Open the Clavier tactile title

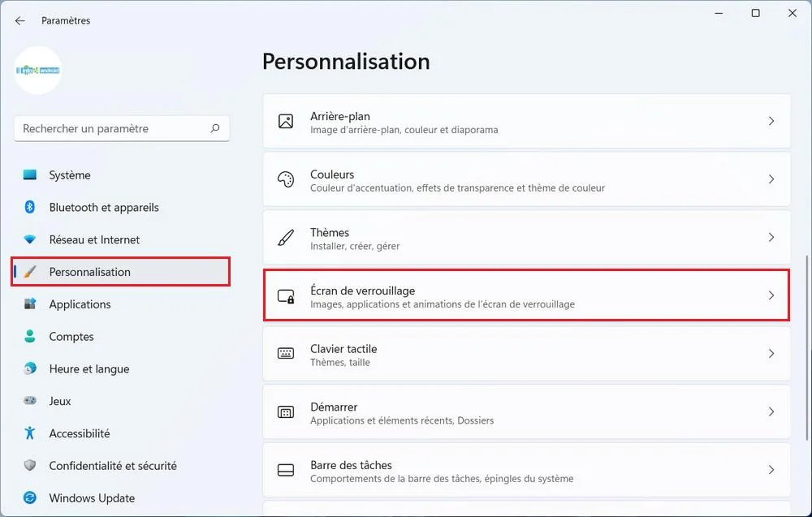pos(343,349)
